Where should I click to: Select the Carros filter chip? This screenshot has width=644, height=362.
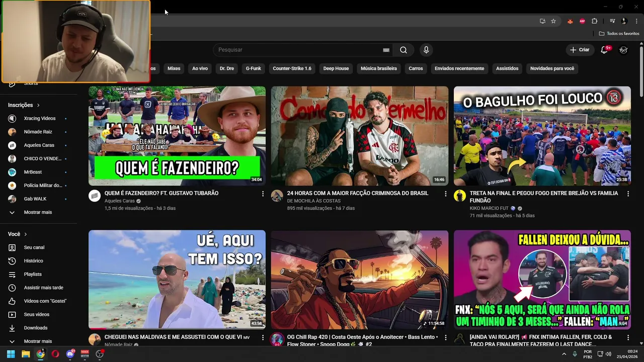pyautogui.click(x=416, y=68)
